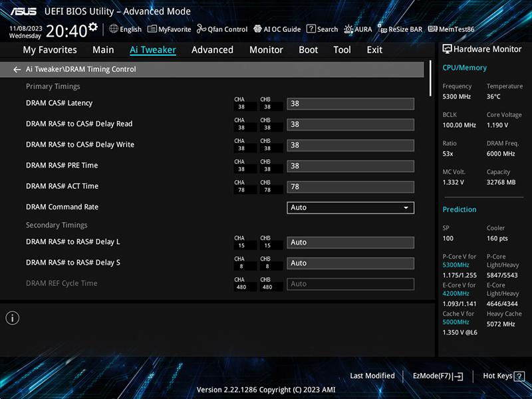Screen dimensions: 532x399
Task: Click the Ai Tweaker\DRAM Timing Control breadcrumb
Action: (x=80, y=69)
